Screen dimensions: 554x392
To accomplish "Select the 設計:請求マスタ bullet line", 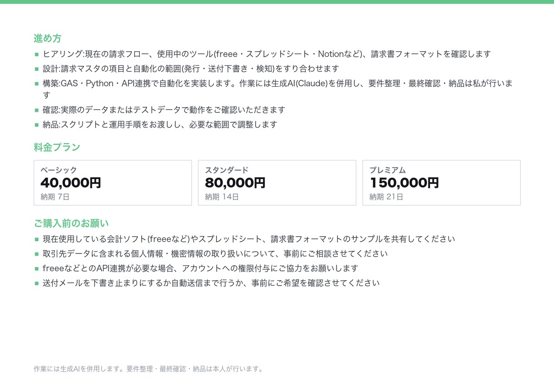I will click(x=191, y=69).
